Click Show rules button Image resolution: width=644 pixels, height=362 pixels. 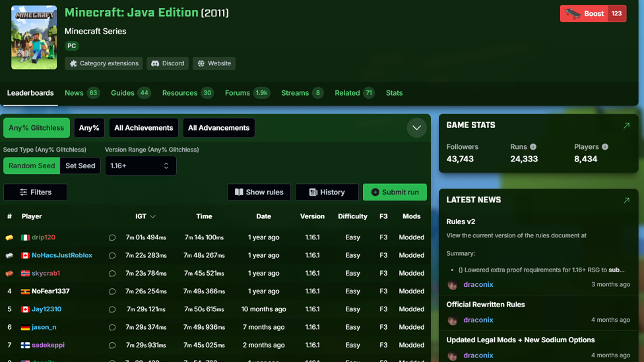coord(259,192)
